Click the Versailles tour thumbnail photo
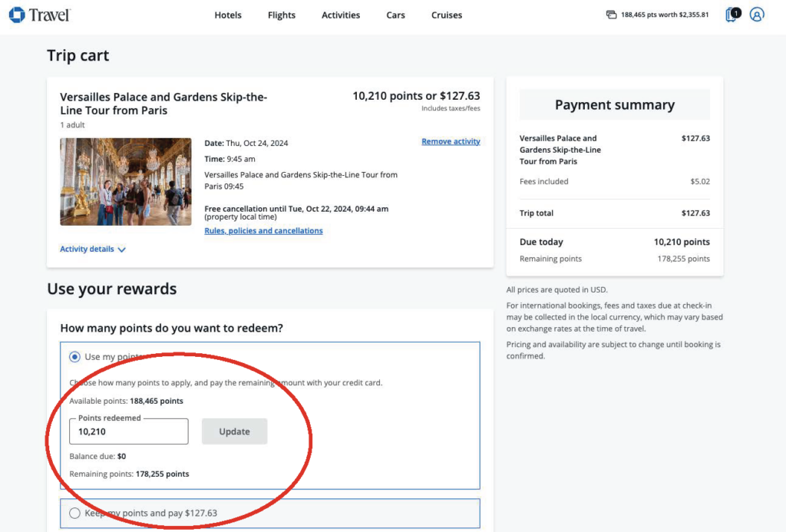786x532 pixels. (x=126, y=182)
